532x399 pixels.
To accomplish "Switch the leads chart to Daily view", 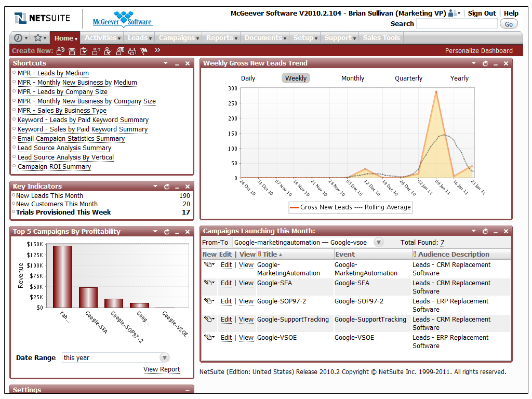I will [x=248, y=78].
